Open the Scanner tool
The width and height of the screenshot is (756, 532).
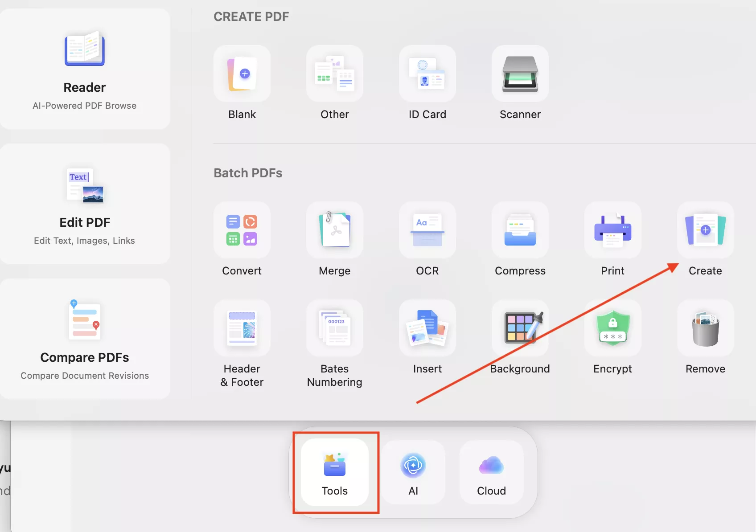point(520,74)
